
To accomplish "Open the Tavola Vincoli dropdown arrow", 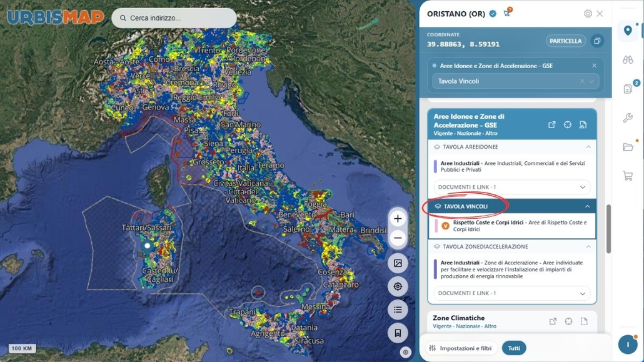I will click(591, 81).
